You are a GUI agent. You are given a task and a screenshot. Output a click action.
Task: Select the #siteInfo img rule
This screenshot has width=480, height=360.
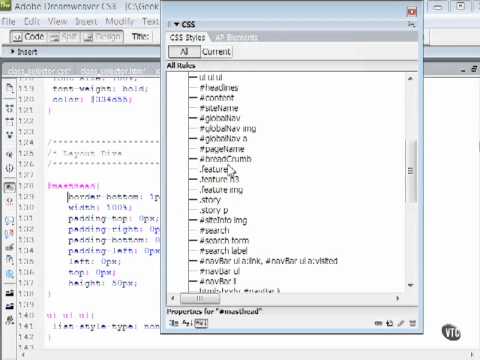[x=223, y=220]
